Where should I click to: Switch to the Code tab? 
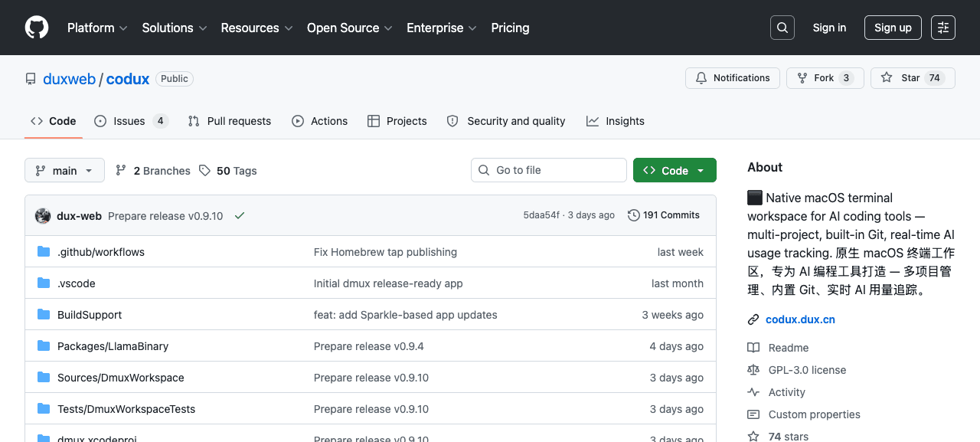click(54, 121)
